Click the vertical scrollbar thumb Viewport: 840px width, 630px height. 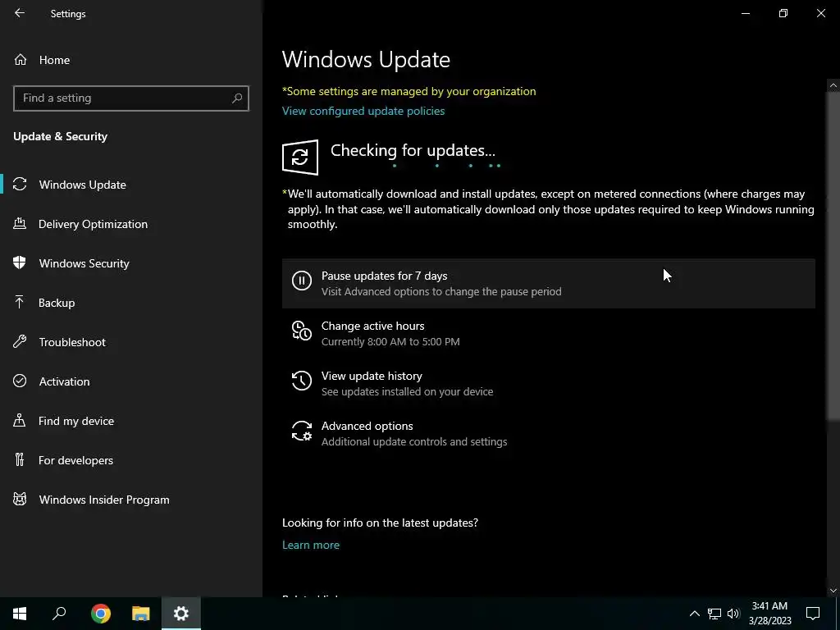833,256
